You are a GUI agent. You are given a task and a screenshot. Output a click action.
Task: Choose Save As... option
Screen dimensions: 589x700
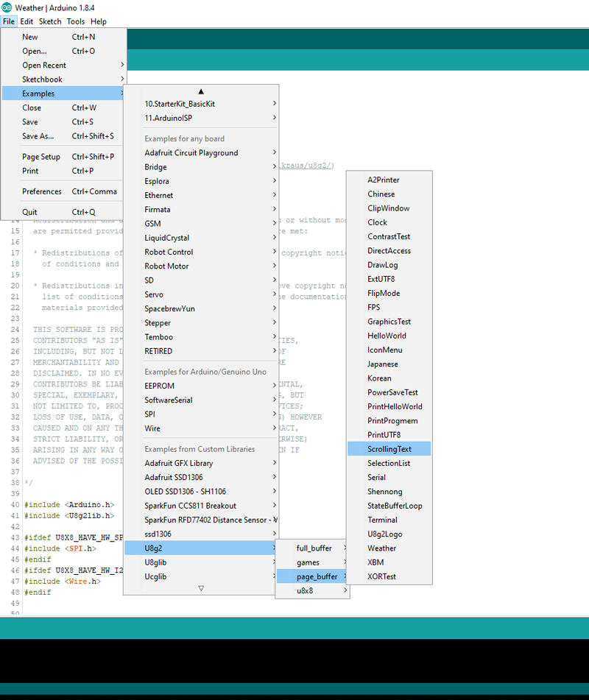point(64,136)
